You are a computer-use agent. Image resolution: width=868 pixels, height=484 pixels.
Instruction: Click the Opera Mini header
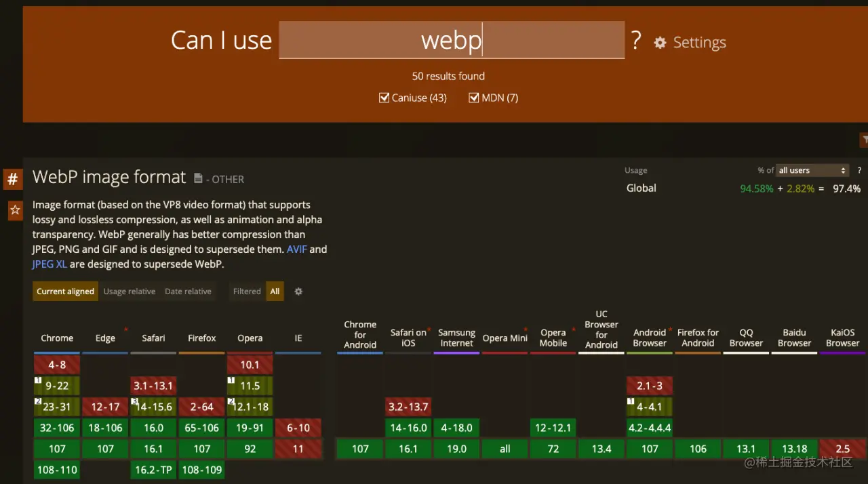(x=505, y=338)
